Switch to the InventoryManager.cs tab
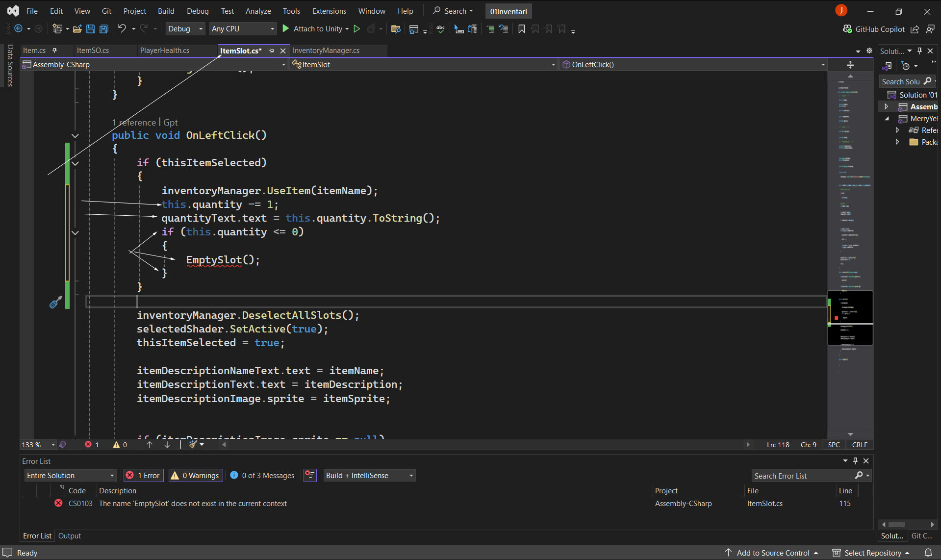This screenshot has height=560, width=941. [x=326, y=51]
